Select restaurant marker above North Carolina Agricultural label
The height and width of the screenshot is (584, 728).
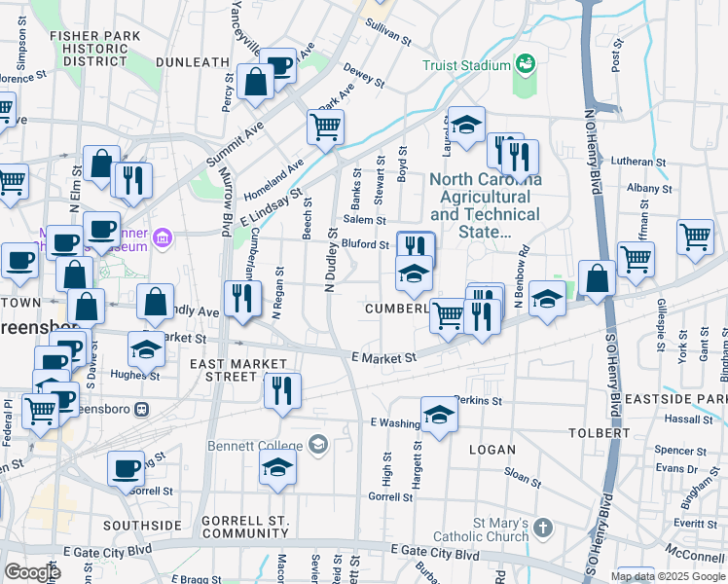point(520,160)
